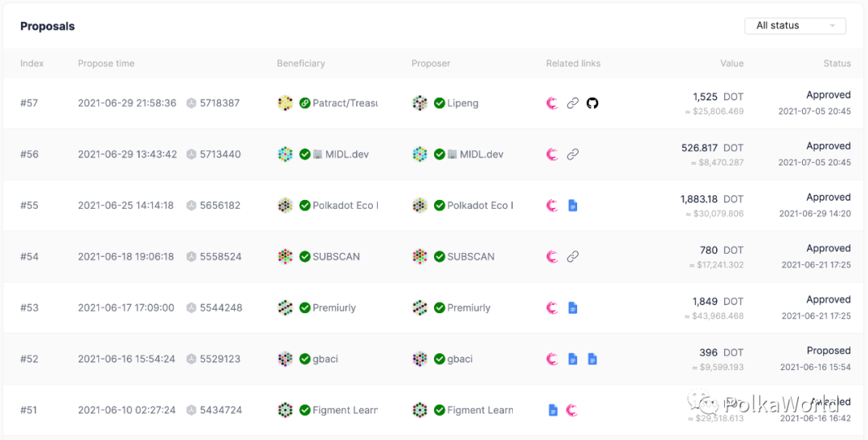Open Polkassembly link for proposal #55
The width and height of the screenshot is (868, 440).
click(552, 206)
